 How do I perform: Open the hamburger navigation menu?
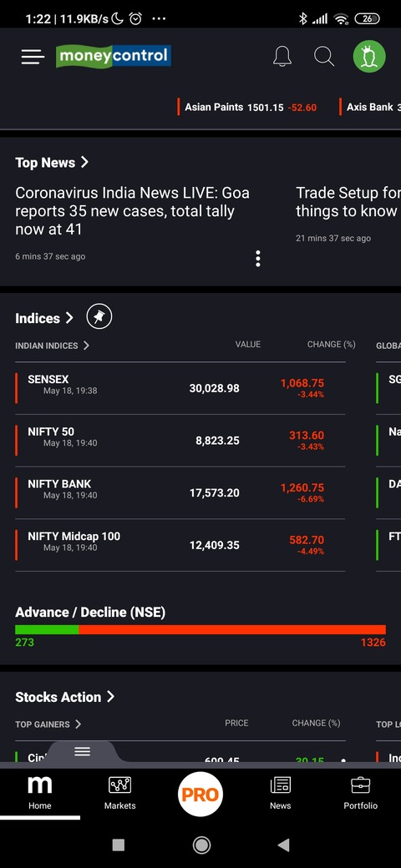click(x=33, y=57)
